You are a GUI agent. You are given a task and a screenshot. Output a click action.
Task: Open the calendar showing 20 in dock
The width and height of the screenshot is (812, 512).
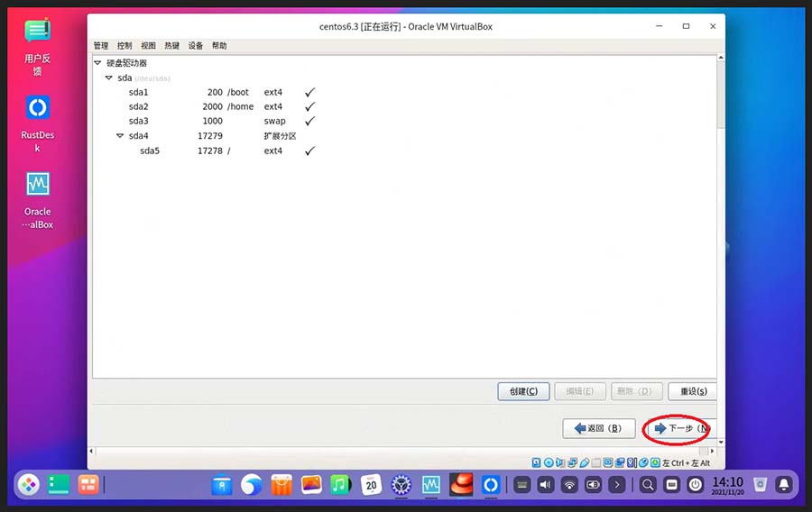[x=372, y=485]
